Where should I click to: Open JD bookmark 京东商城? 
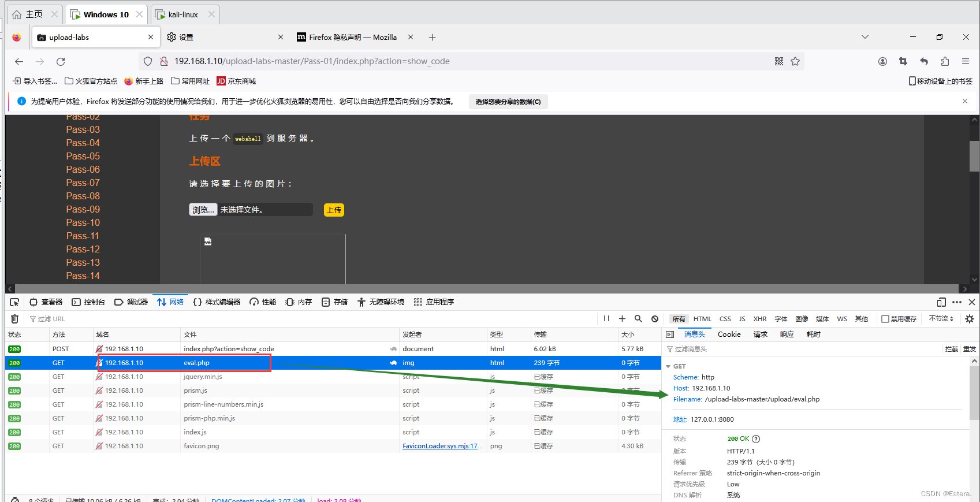pyautogui.click(x=236, y=81)
